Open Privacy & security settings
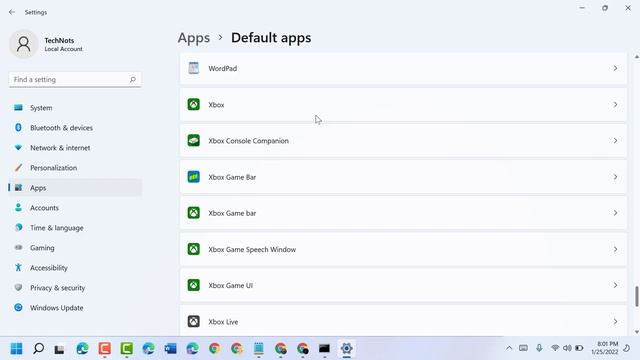 pyautogui.click(x=75, y=288)
